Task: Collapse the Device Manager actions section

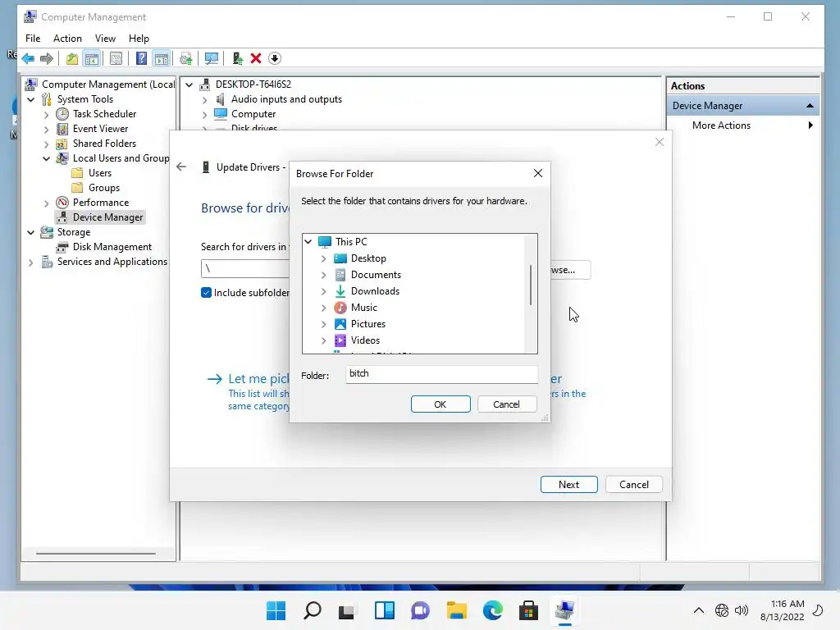Action: [x=810, y=106]
